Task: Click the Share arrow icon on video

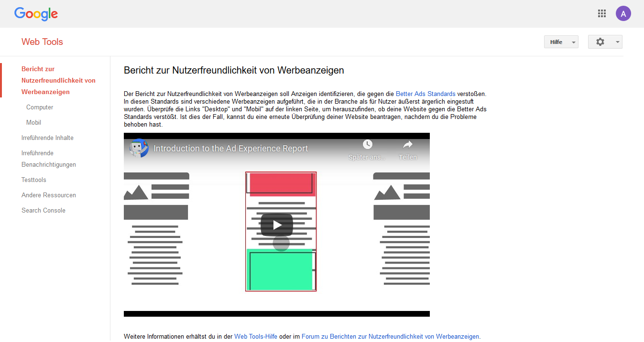Action: [x=407, y=145]
